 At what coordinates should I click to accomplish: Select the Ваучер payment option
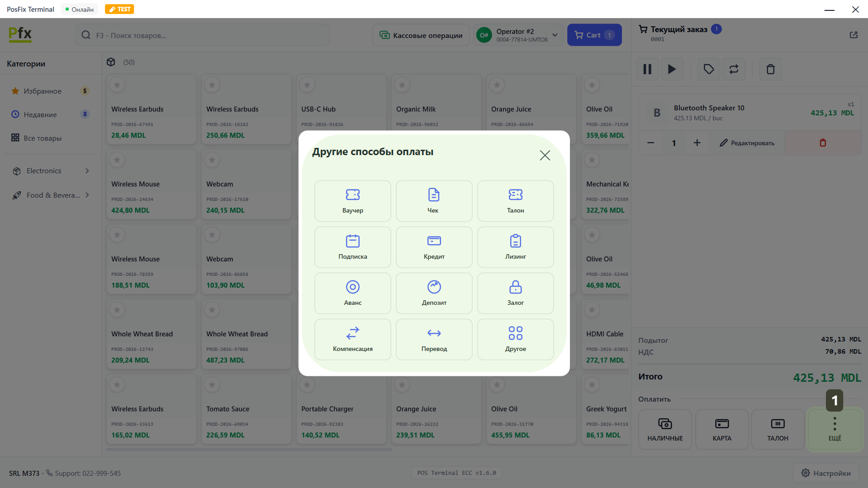point(352,201)
